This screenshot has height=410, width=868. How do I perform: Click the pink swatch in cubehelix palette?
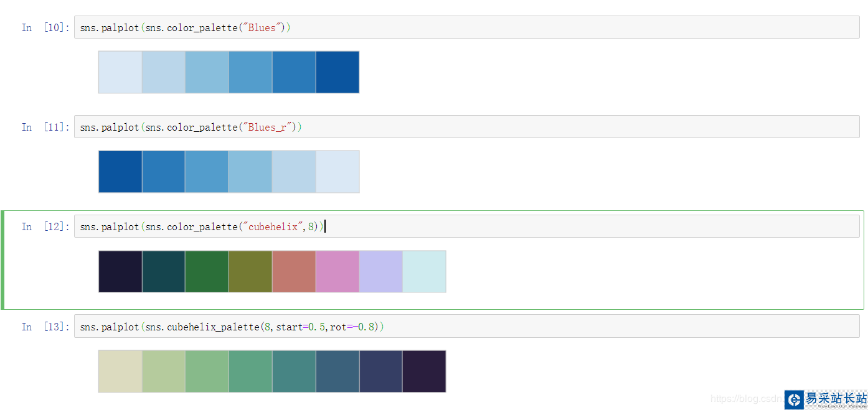tap(337, 271)
